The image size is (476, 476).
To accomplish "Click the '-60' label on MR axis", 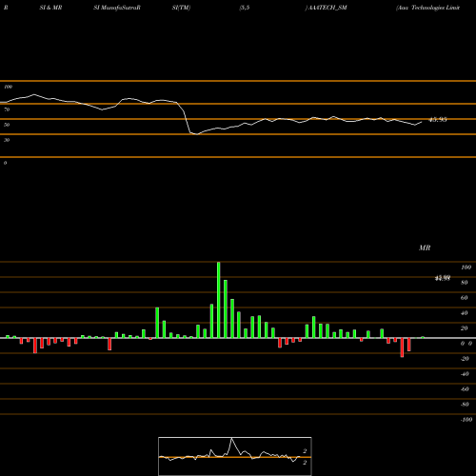I will pos(465,389).
